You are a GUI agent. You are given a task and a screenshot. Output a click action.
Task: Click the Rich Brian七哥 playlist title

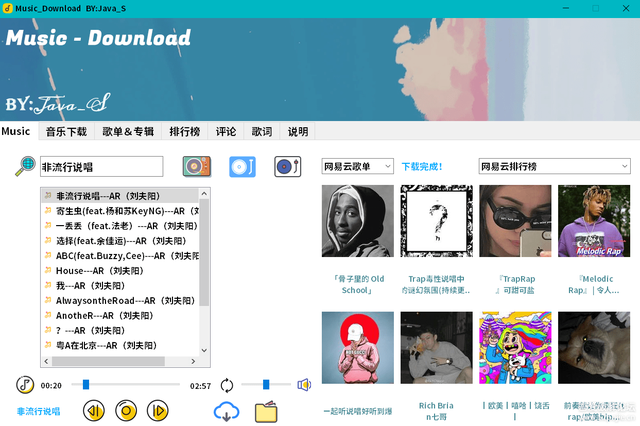(x=436, y=411)
